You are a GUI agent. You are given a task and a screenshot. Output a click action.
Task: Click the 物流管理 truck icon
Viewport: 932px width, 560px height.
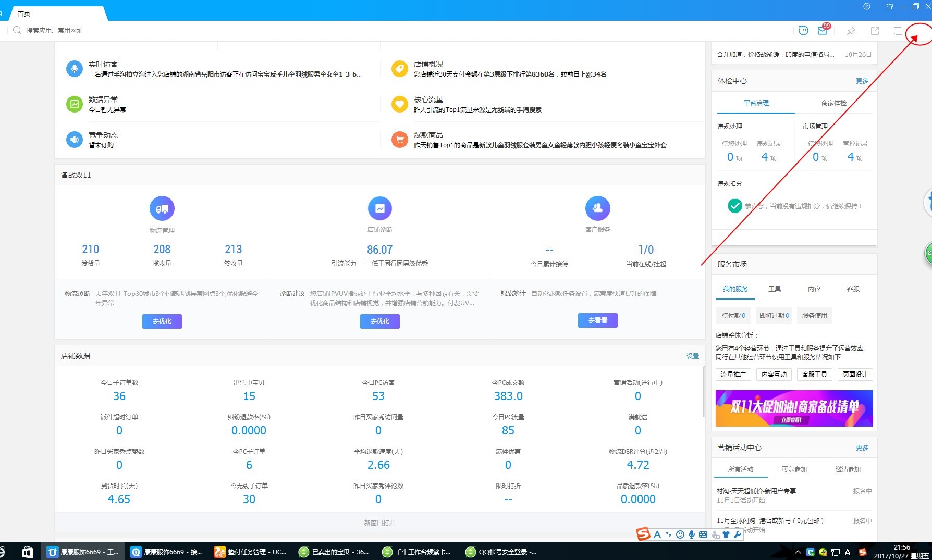[x=162, y=208]
